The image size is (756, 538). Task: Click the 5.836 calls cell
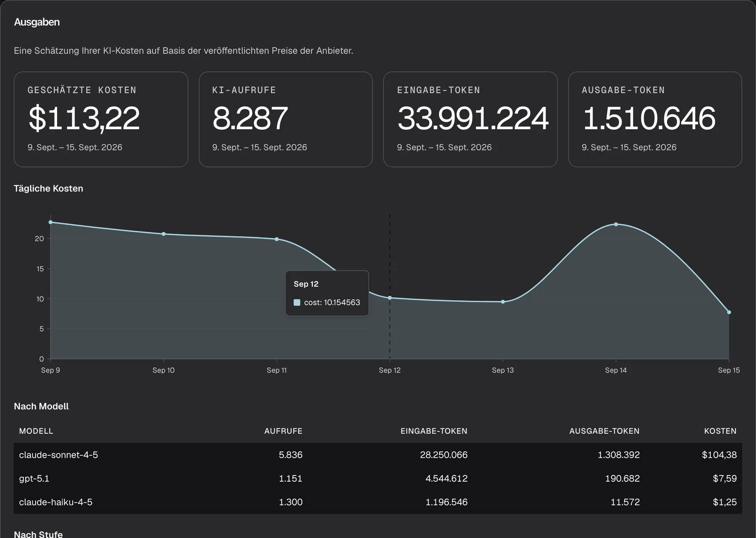(291, 455)
